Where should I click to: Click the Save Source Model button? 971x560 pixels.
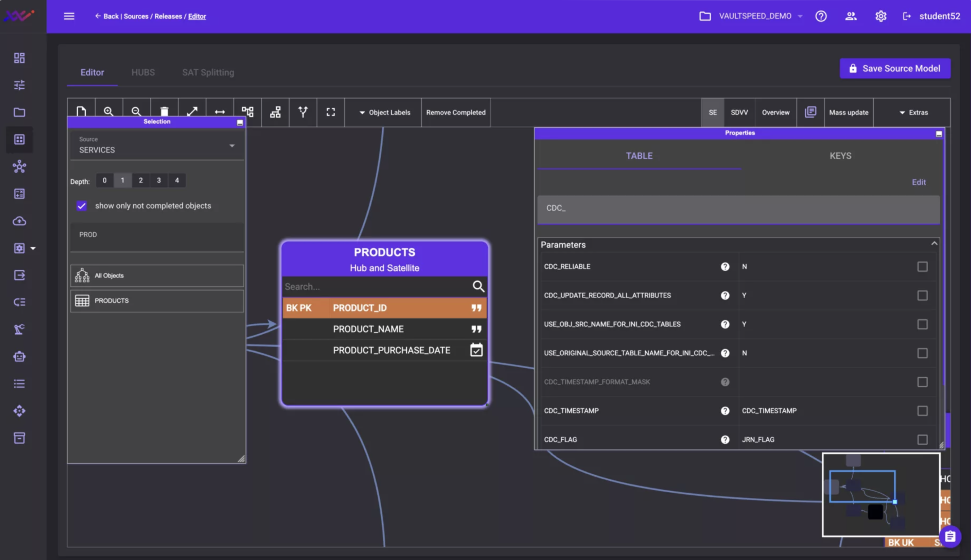(x=895, y=68)
